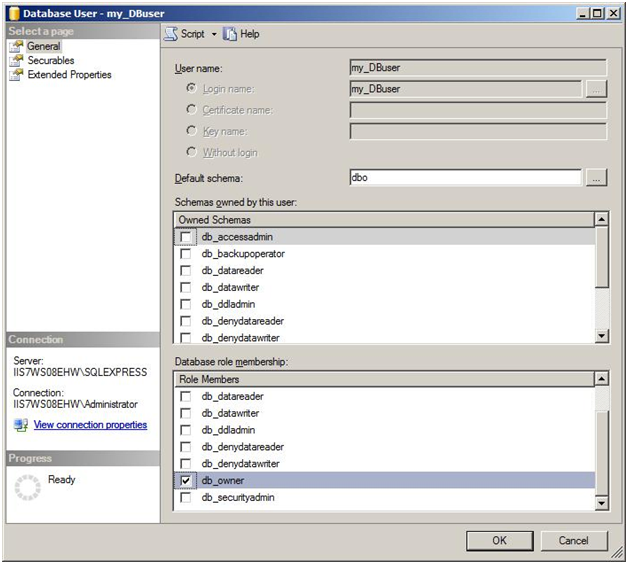Image resolution: width=628 pixels, height=564 pixels.
Task: Check db_datawriter in Owned Schemas
Action: pos(185,287)
